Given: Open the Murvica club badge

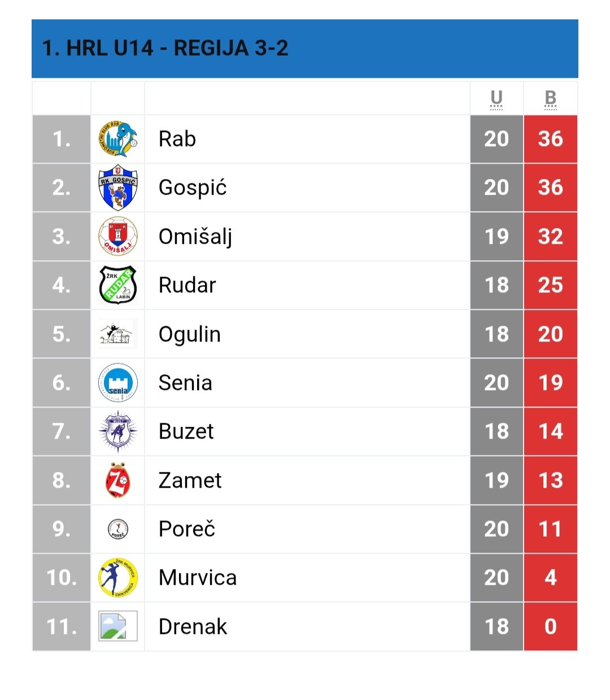Looking at the screenshot, I should pos(117,577).
